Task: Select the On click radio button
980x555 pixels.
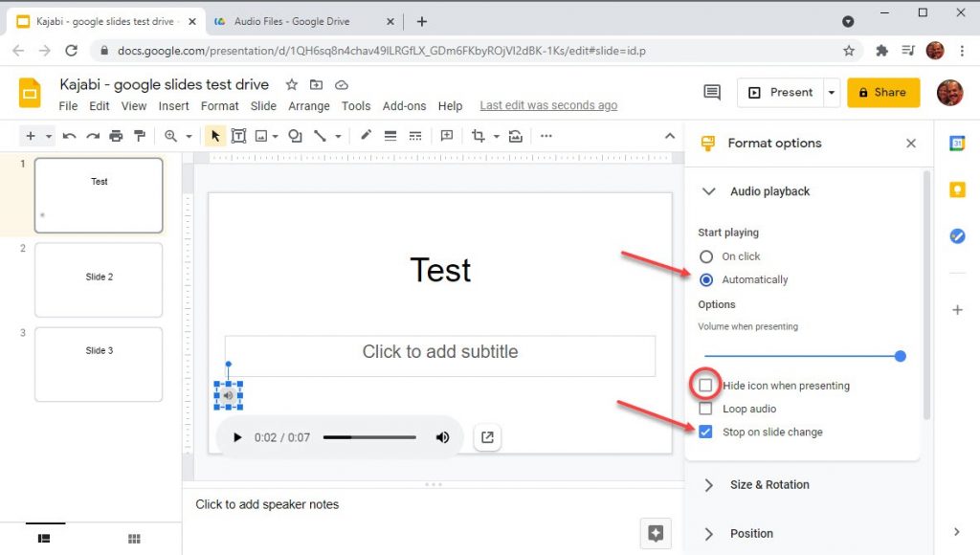Action: (x=706, y=256)
